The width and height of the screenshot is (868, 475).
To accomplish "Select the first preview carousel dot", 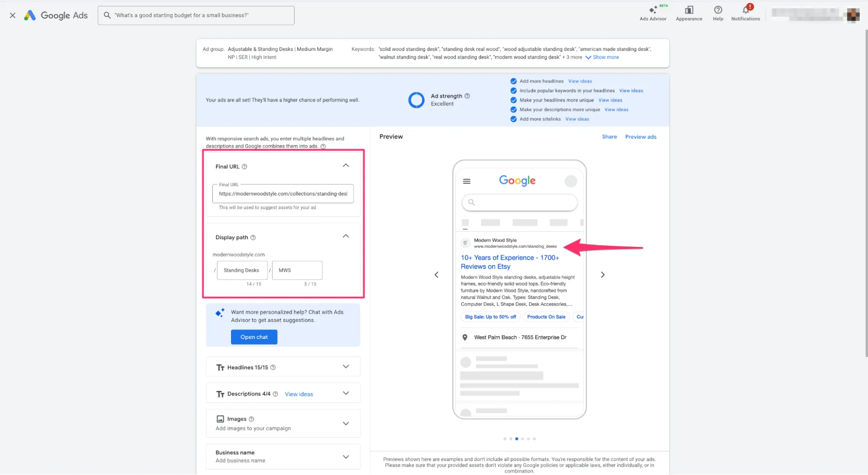I will [x=505, y=439].
